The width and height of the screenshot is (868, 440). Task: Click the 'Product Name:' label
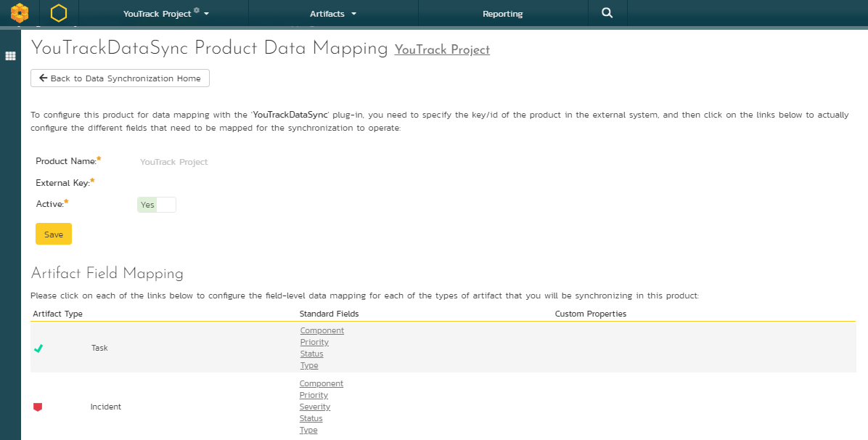tap(66, 161)
